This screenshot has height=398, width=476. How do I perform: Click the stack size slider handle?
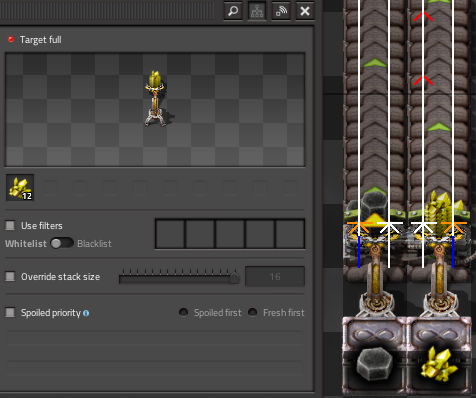click(235, 277)
